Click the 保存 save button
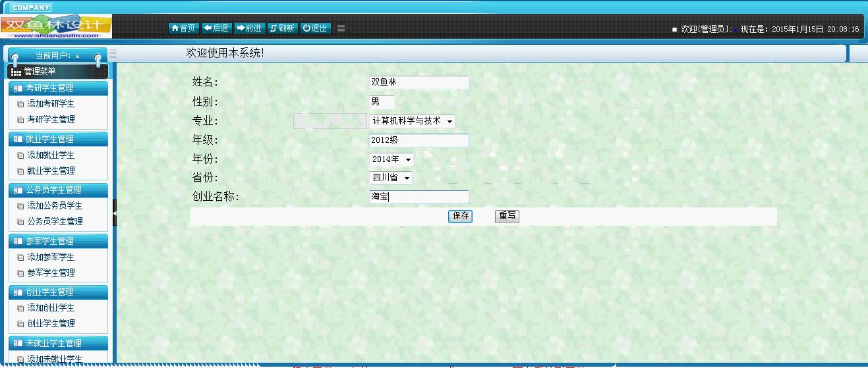The width and height of the screenshot is (868, 368). tap(460, 216)
